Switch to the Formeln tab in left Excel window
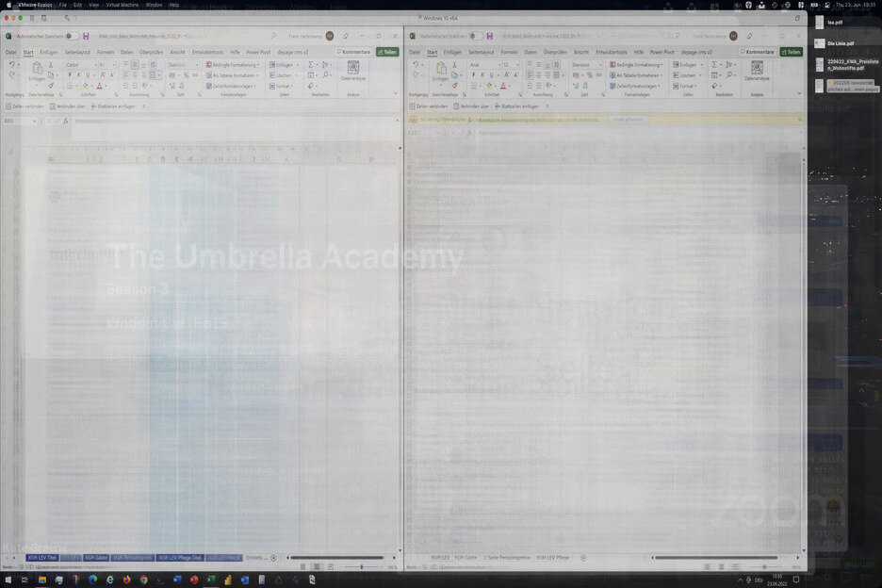This screenshot has height=588, width=882. 106,53
